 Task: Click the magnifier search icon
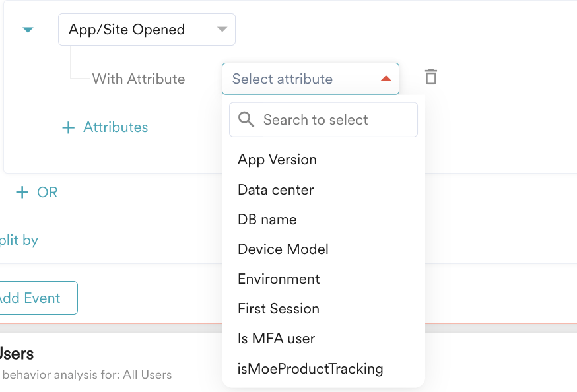coord(246,119)
